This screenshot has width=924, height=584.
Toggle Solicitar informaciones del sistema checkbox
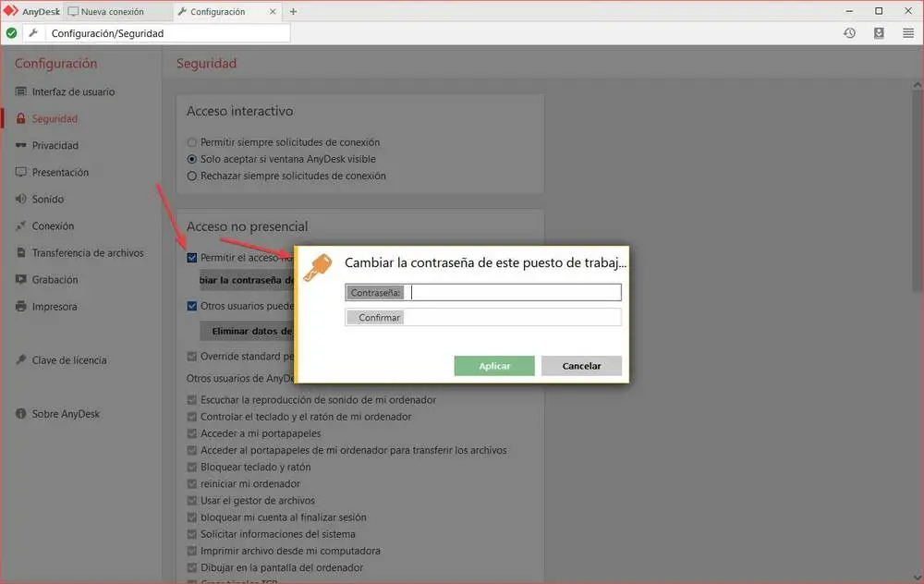pos(191,534)
